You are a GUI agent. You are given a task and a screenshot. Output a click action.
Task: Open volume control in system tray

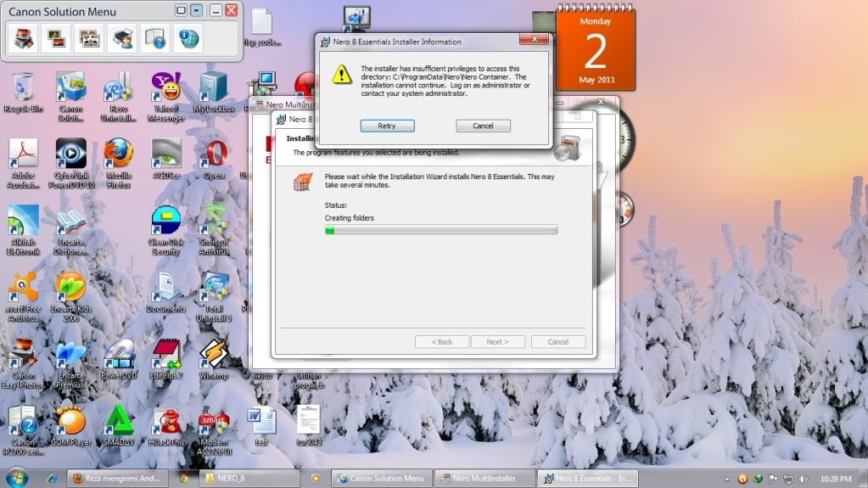coord(804,479)
